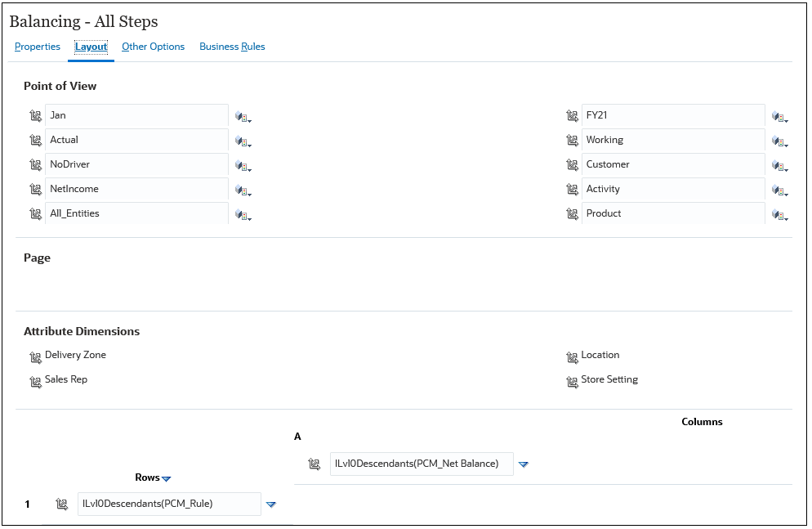The height and width of the screenshot is (529, 812).
Task: Click the selector icon beside ILvl0Descendants(PCM_Net Balance)
Action: pos(315,464)
